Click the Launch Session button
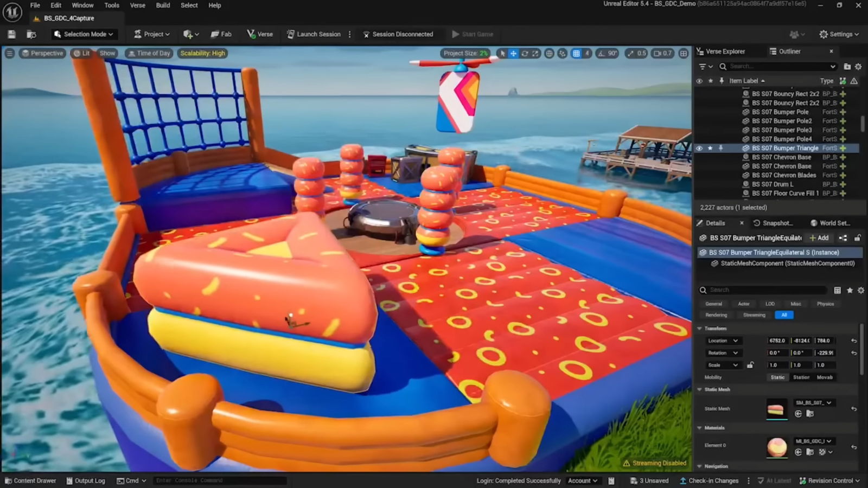868x488 pixels. pyautogui.click(x=314, y=34)
